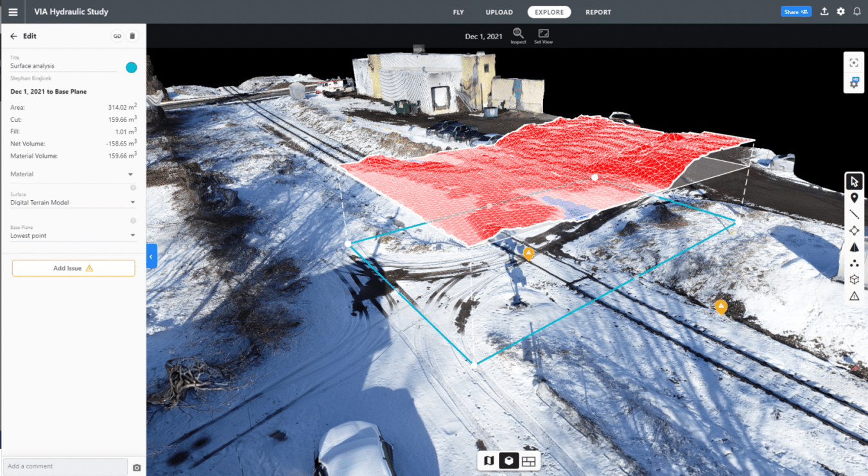The image size is (868, 476).
Task: Delete the Surface analysis annotation
Action: point(132,36)
